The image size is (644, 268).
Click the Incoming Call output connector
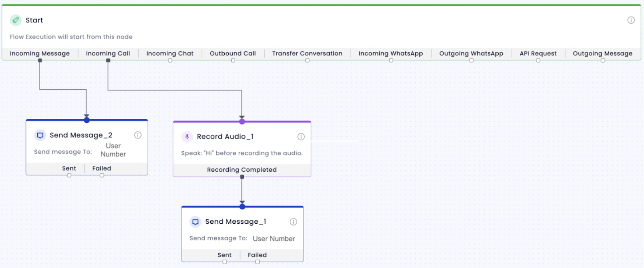tap(108, 61)
